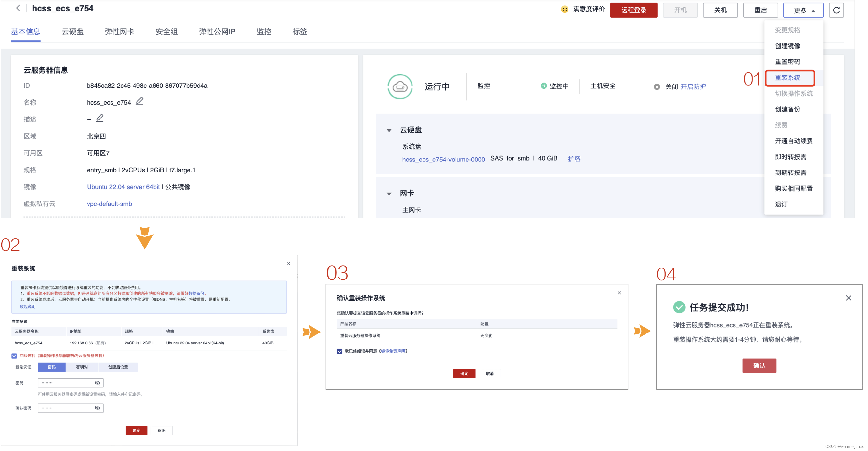Focus the password input field

[70, 383]
